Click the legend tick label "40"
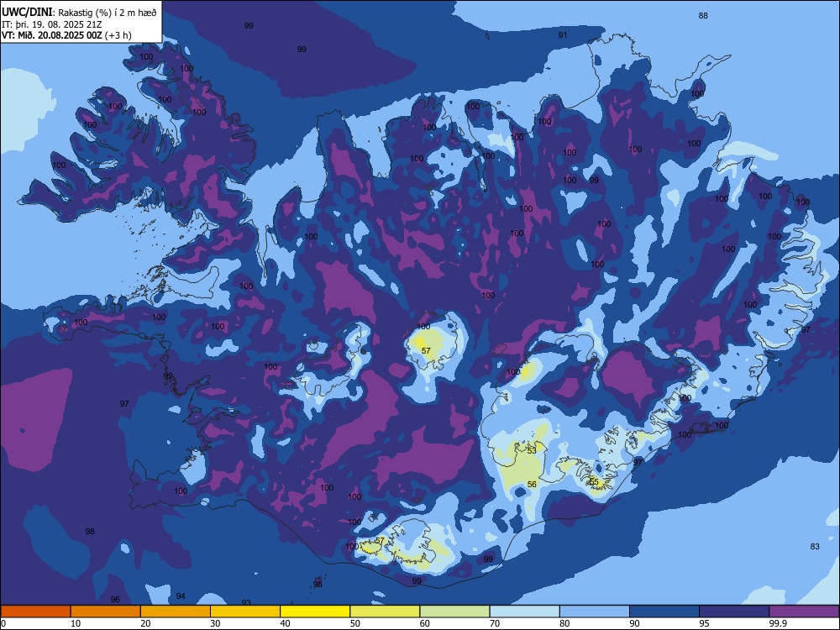Image resolution: width=840 pixels, height=630 pixels. [x=286, y=623]
